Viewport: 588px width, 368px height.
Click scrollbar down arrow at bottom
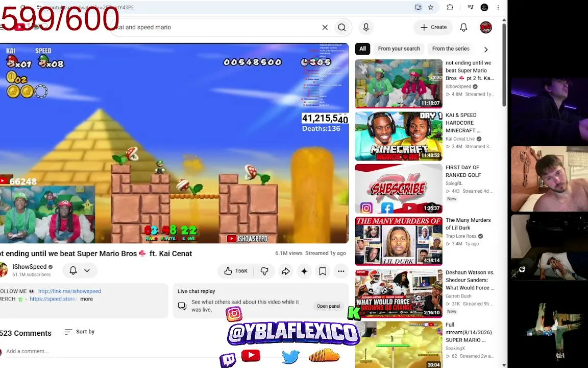point(504,365)
